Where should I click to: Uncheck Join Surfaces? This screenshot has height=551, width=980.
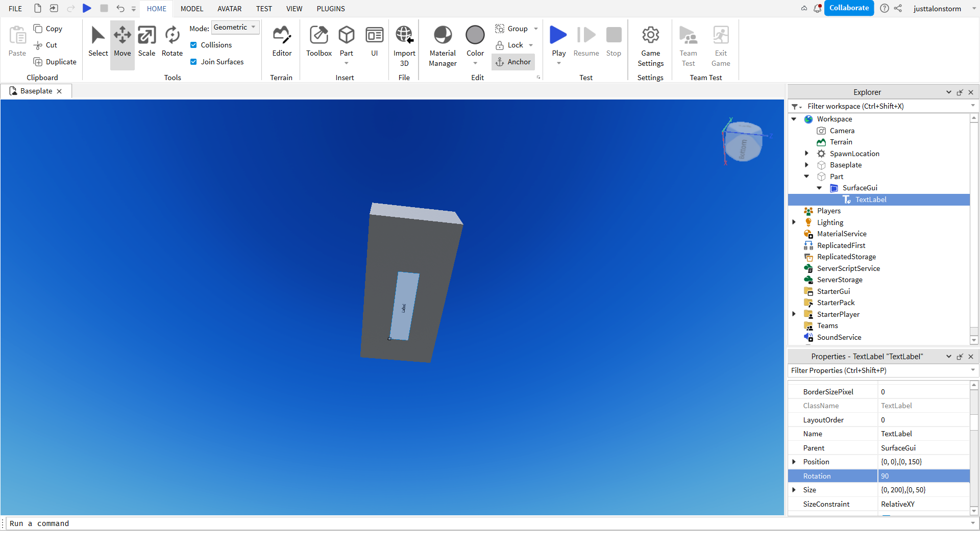click(x=193, y=62)
